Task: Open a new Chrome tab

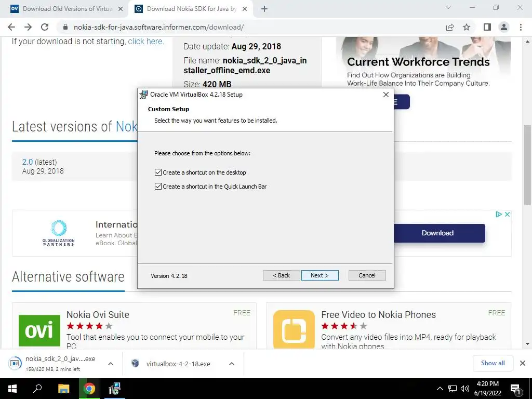Action: 264,9
